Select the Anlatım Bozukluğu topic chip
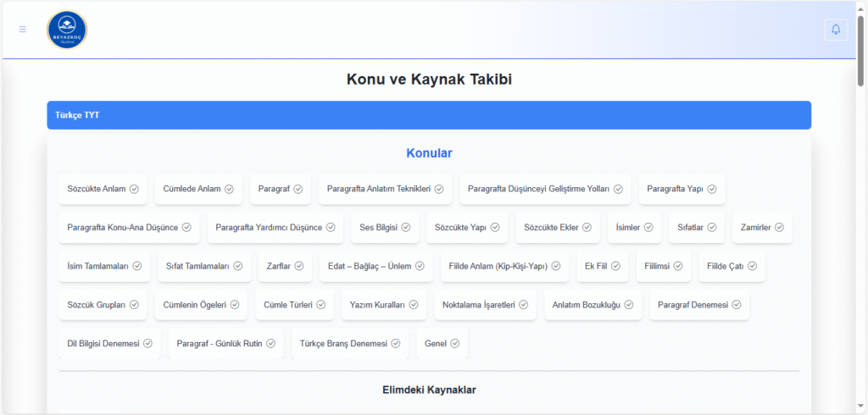Image resolution: width=868 pixels, height=415 pixels. point(586,305)
